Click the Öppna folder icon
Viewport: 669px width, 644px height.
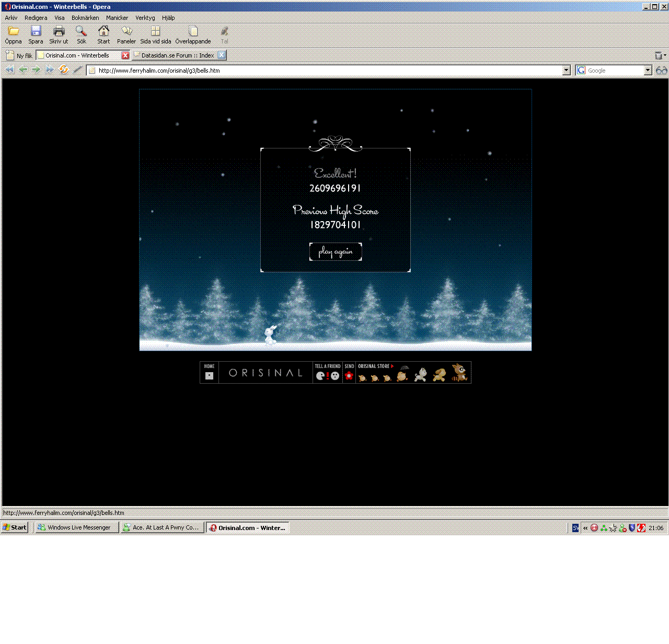14,31
